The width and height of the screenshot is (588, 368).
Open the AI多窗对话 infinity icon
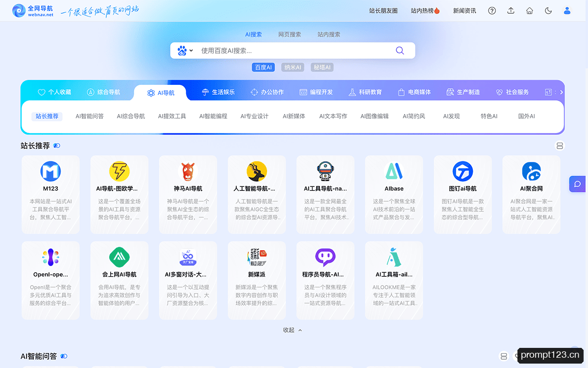[x=188, y=257]
